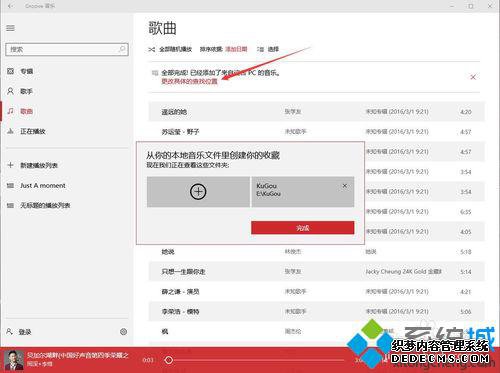
Task: Open the sort-by date added dropdown
Action: [236, 49]
